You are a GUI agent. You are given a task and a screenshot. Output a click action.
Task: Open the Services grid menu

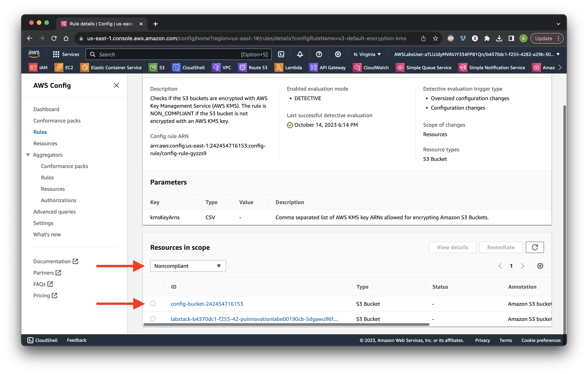66,54
